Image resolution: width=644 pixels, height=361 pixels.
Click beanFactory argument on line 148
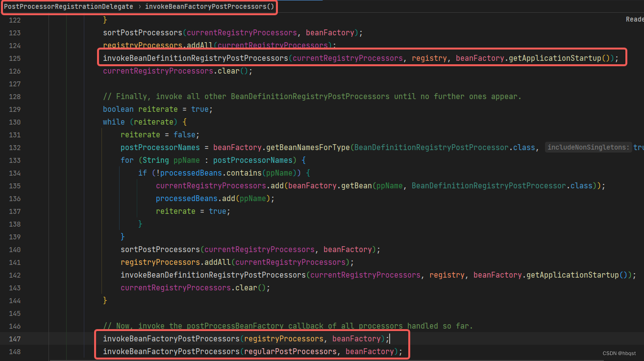370,352
